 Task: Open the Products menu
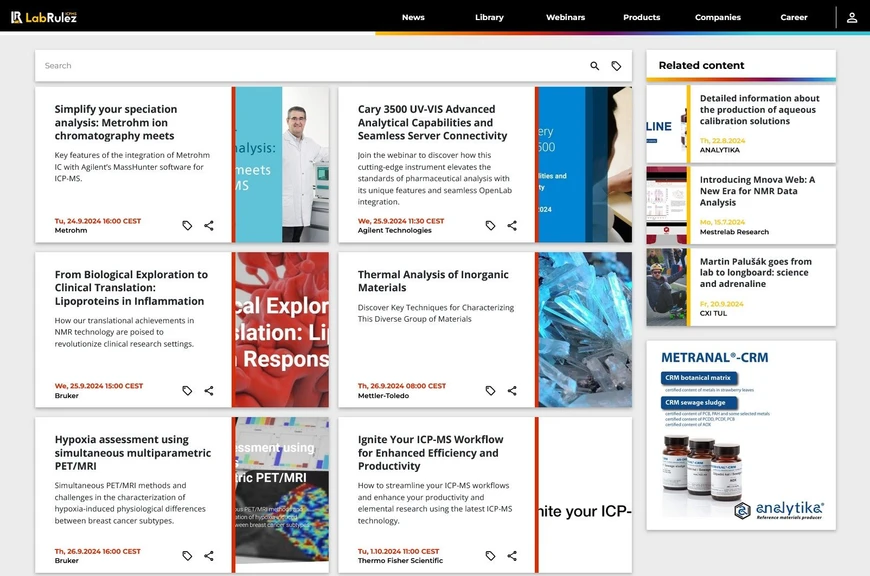click(x=641, y=17)
